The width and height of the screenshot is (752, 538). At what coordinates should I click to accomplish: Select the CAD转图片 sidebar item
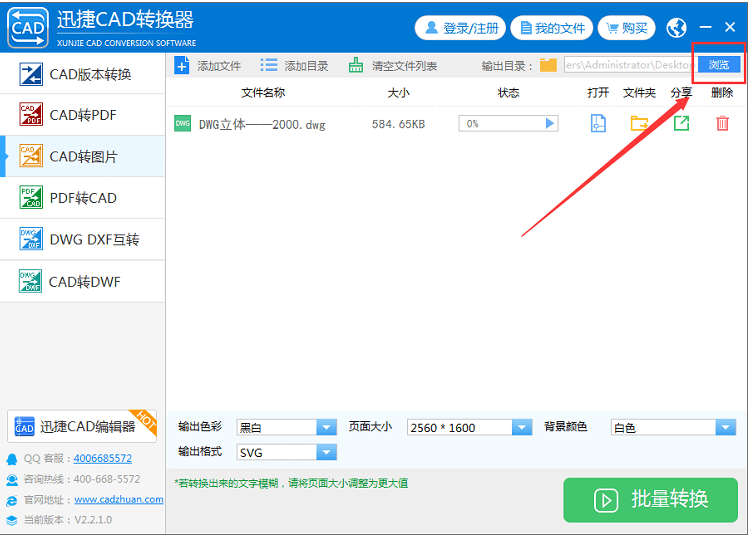click(x=82, y=157)
